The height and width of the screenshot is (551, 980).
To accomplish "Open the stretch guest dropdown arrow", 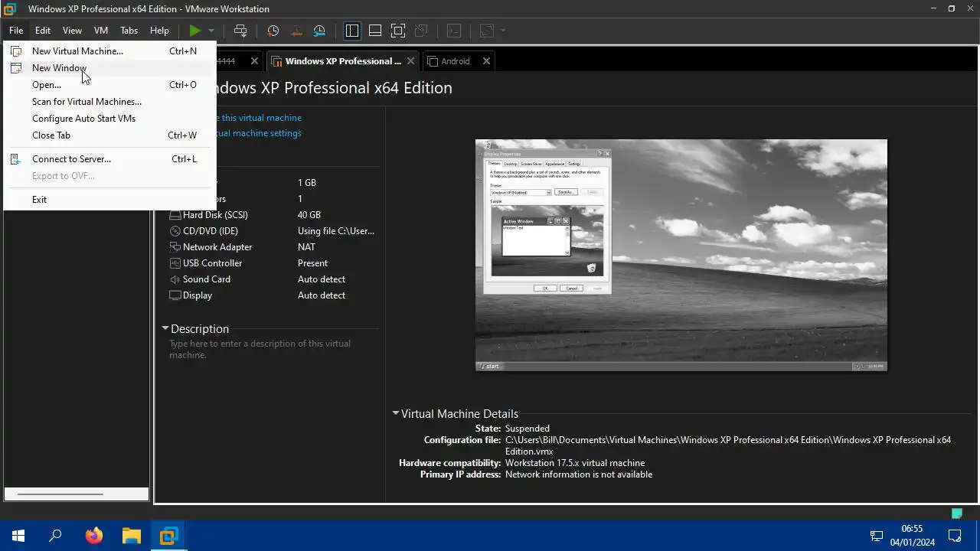I will pyautogui.click(x=503, y=31).
